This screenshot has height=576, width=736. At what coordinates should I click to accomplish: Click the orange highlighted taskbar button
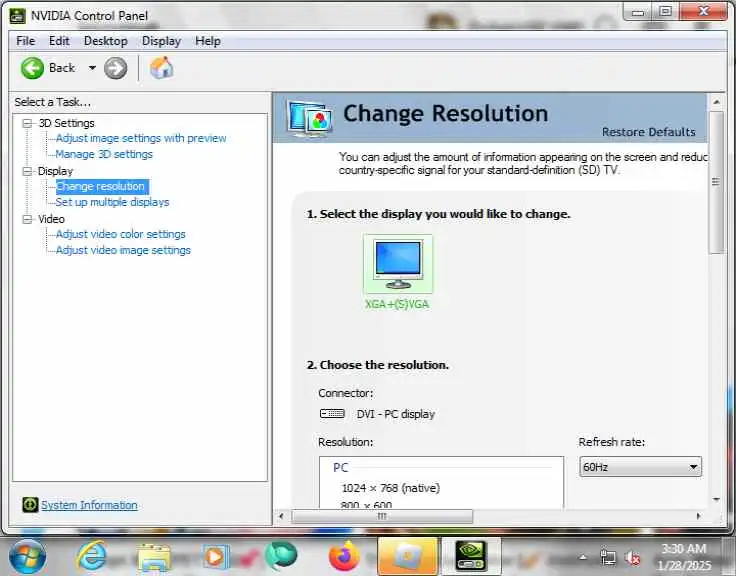click(x=408, y=557)
